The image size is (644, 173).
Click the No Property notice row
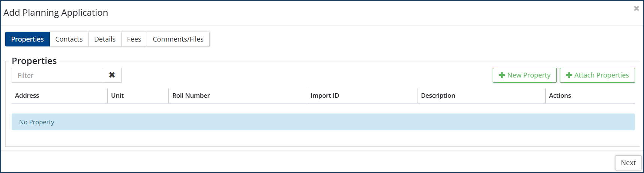pyautogui.click(x=323, y=122)
